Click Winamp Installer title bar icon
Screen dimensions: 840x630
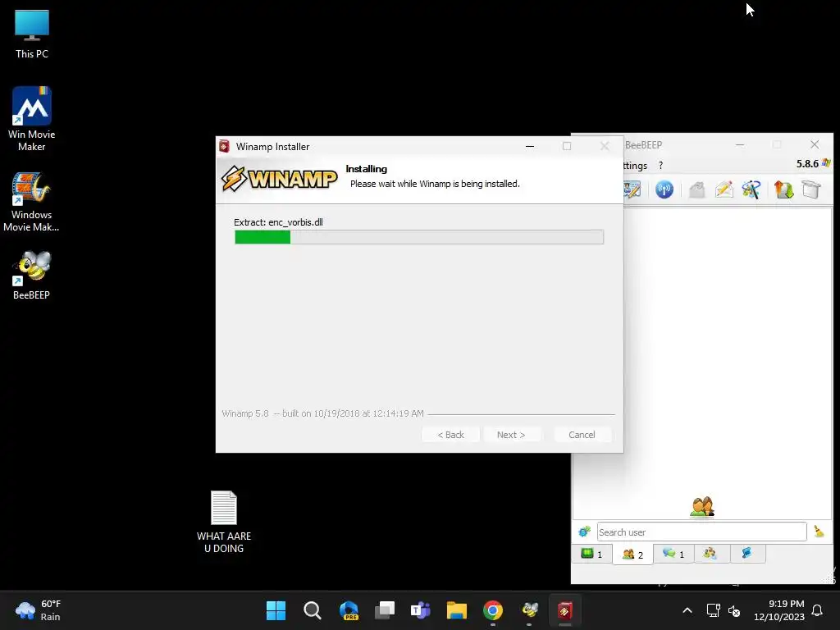(x=225, y=146)
